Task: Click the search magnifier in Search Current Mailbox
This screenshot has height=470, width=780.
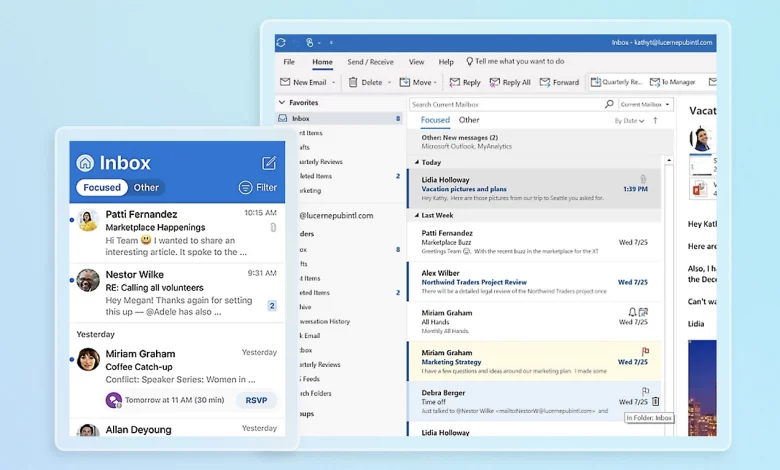Action: pyautogui.click(x=609, y=104)
